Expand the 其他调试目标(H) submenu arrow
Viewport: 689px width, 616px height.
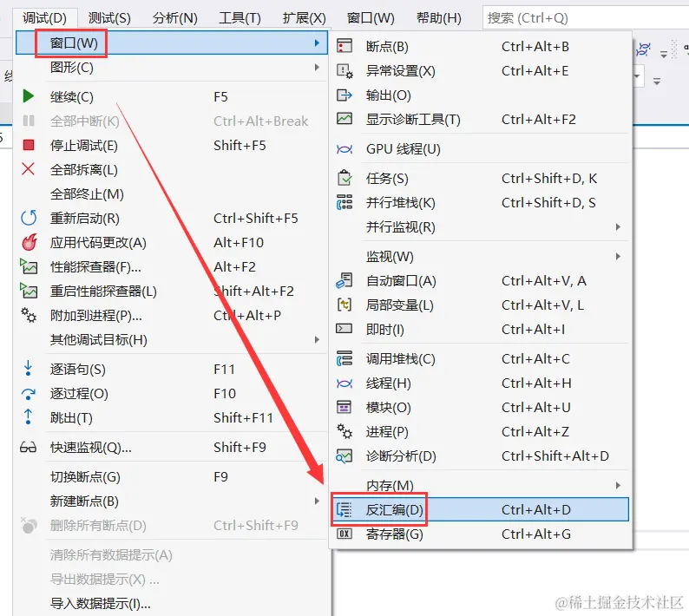[x=317, y=339]
